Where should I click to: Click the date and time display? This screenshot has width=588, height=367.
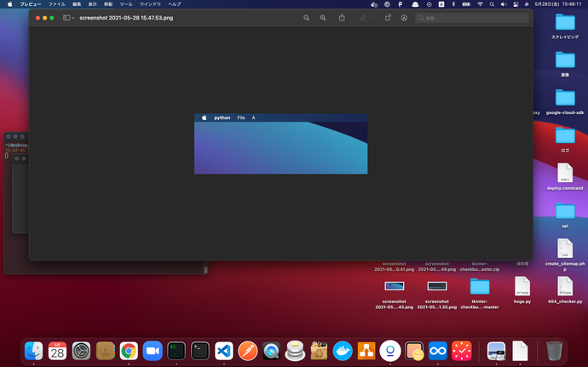click(558, 4)
